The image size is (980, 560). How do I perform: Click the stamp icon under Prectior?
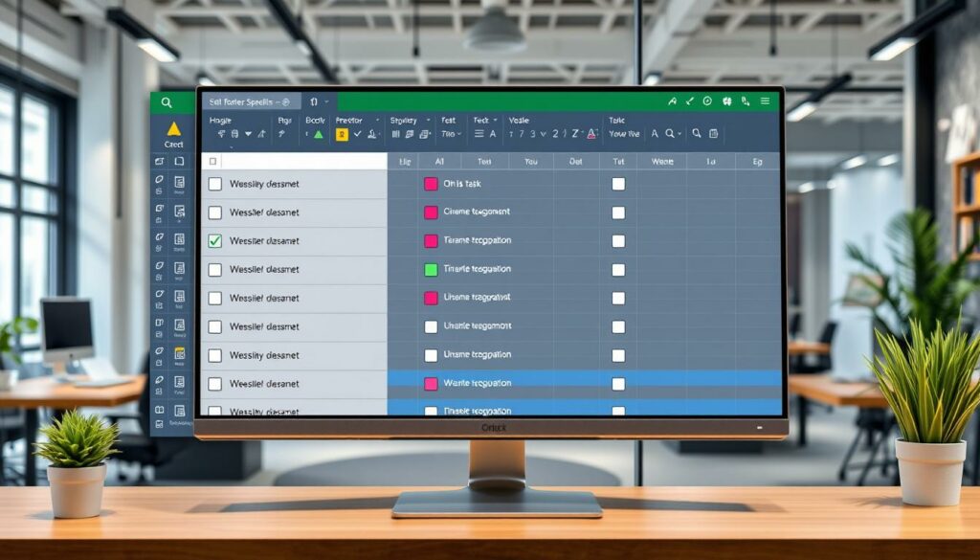pos(372,134)
